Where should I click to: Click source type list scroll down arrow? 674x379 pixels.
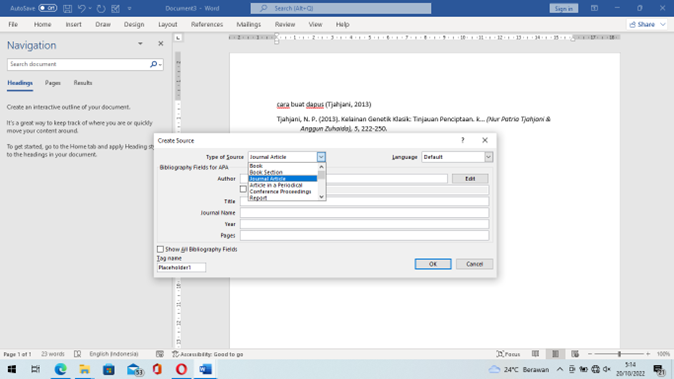(322, 196)
